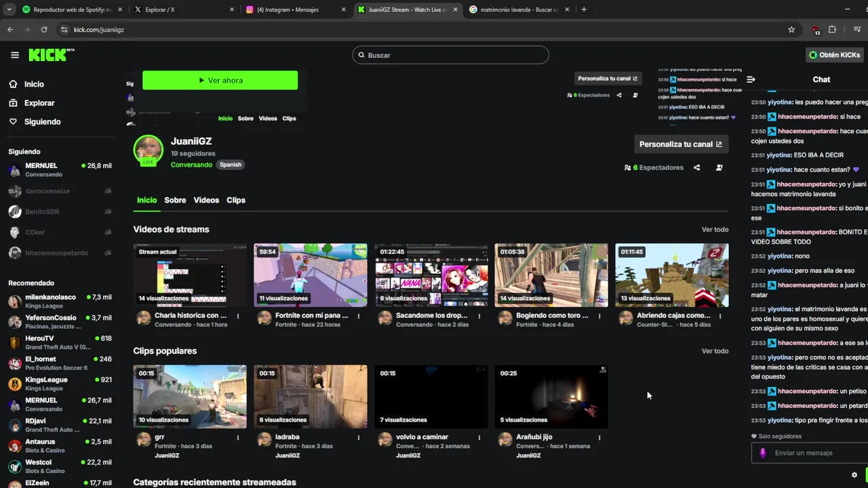Open chat settings gear icon
This screenshot has width=868, height=488.
[854, 475]
